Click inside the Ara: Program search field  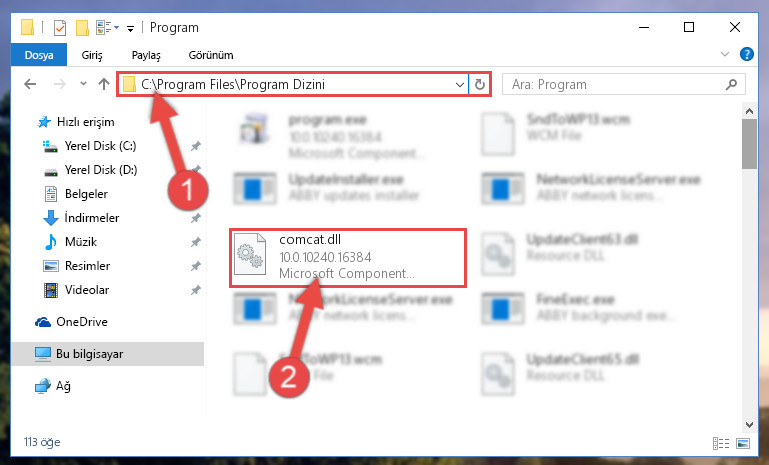[x=615, y=84]
